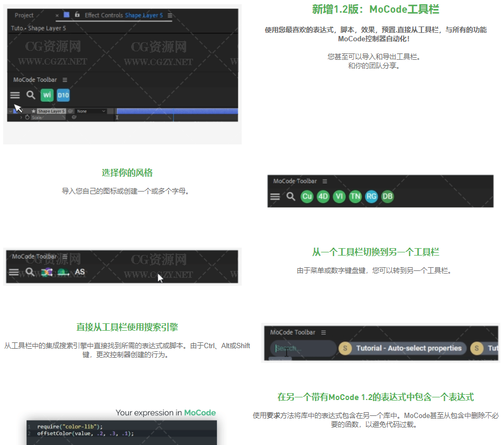Screen dimensions: 504x445
Task: Click the MoCode Toolbar Search field
Action: click(304, 349)
